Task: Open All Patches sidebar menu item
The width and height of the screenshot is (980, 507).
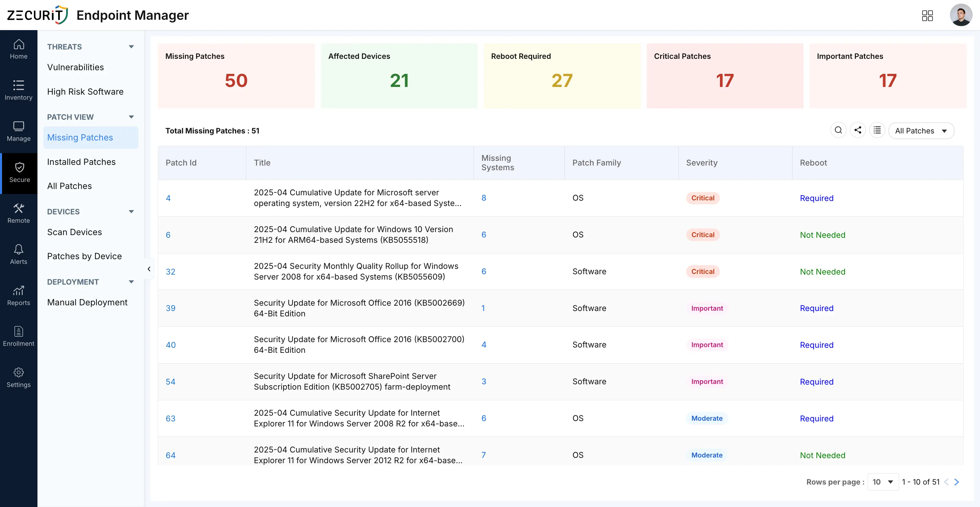Action: click(x=70, y=186)
